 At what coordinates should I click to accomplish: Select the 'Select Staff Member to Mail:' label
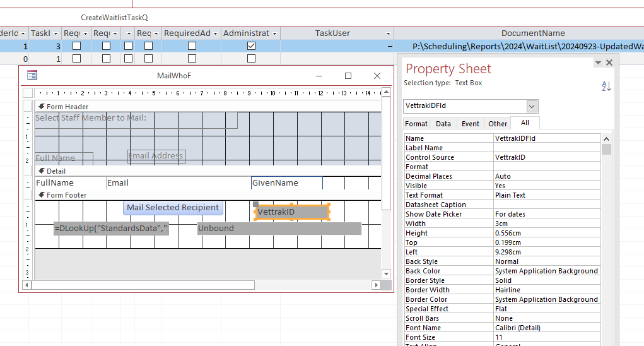[x=136, y=119]
